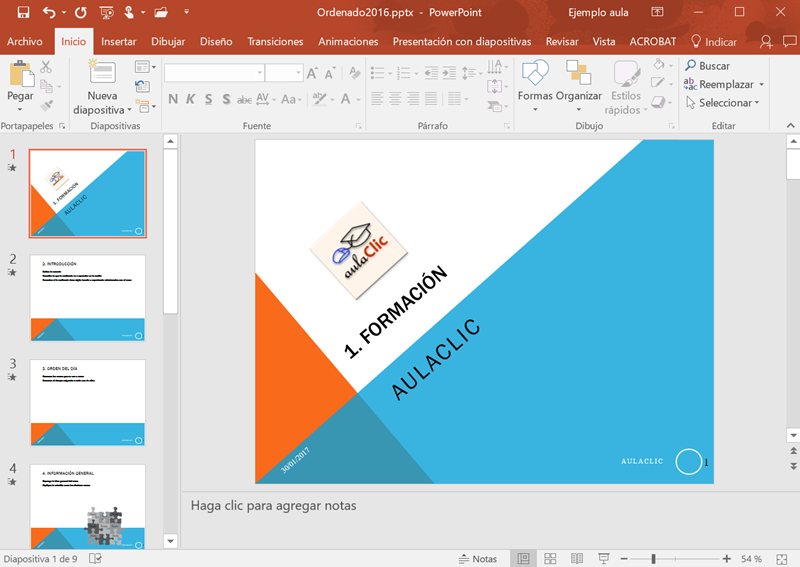Image resolution: width=800 pixels, height=567 pixels.
Task: Open the Archivo menu
Action: 24,41
